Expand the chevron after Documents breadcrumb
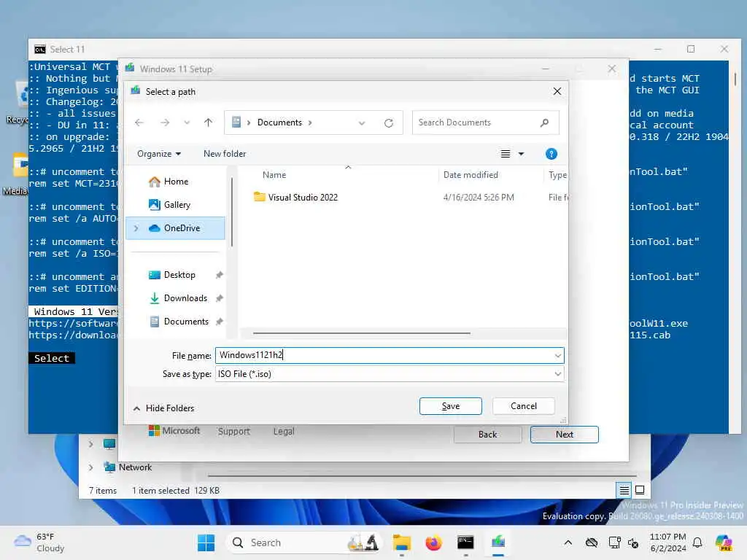This screenshot has width=747, height=560. coord(310,122)
